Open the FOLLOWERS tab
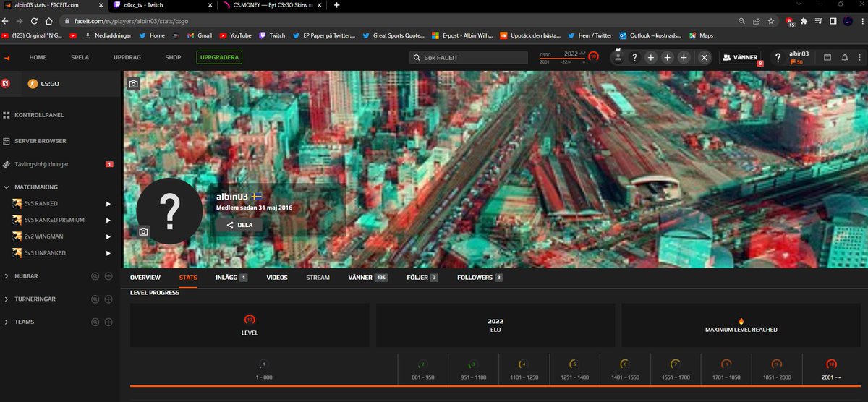Screen dimensions: 868x402 pos(480,278)
